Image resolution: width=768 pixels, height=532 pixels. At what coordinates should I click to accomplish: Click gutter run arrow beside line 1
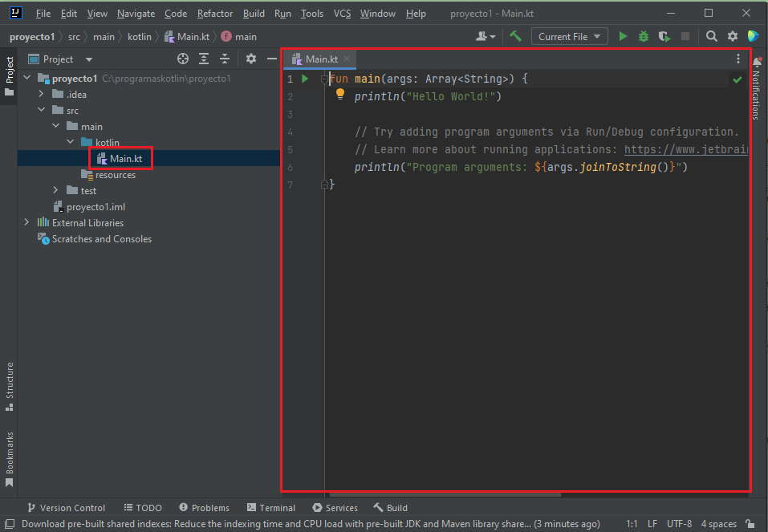tap(305, 79)
